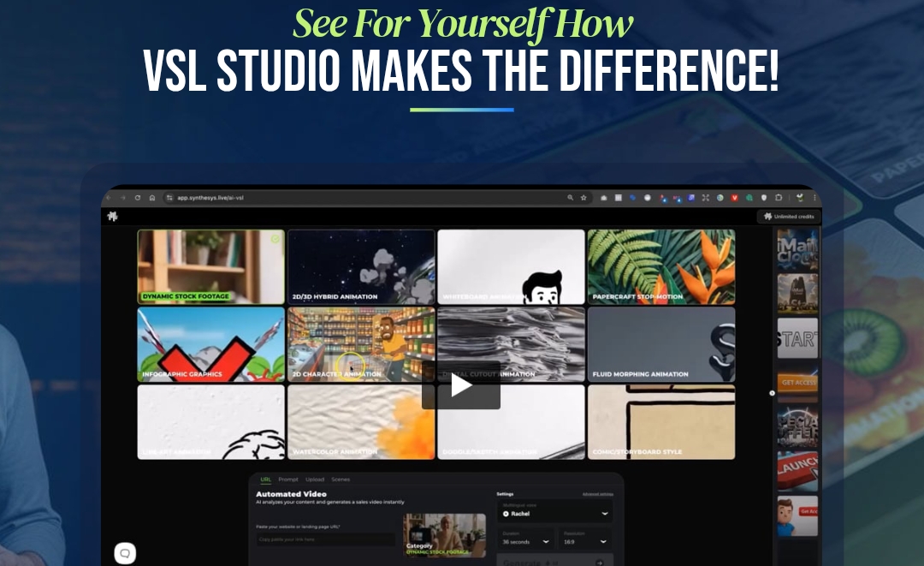Click the Synthesys logo icon
The height and width of the screenshot is (566, 924).
tap(112, 217)
